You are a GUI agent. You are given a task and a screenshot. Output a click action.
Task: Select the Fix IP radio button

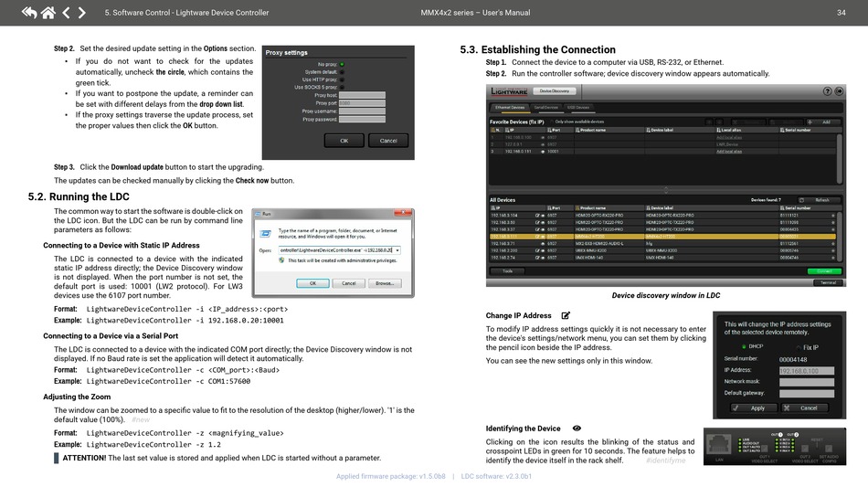799,347
